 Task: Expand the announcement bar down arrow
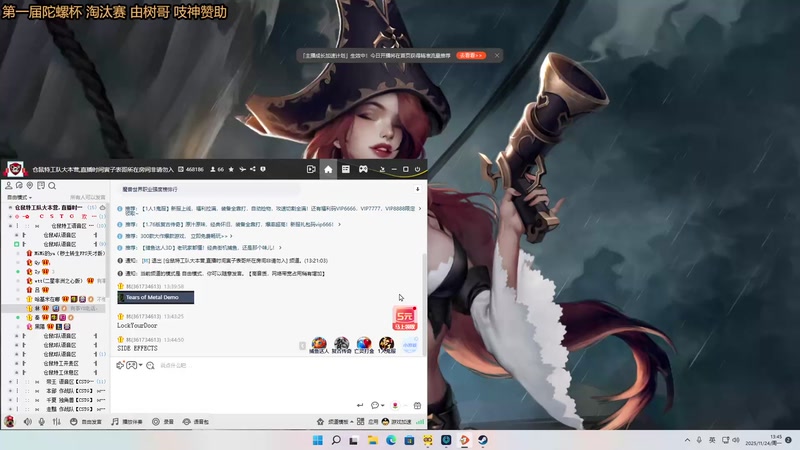[x=417, y=189]
